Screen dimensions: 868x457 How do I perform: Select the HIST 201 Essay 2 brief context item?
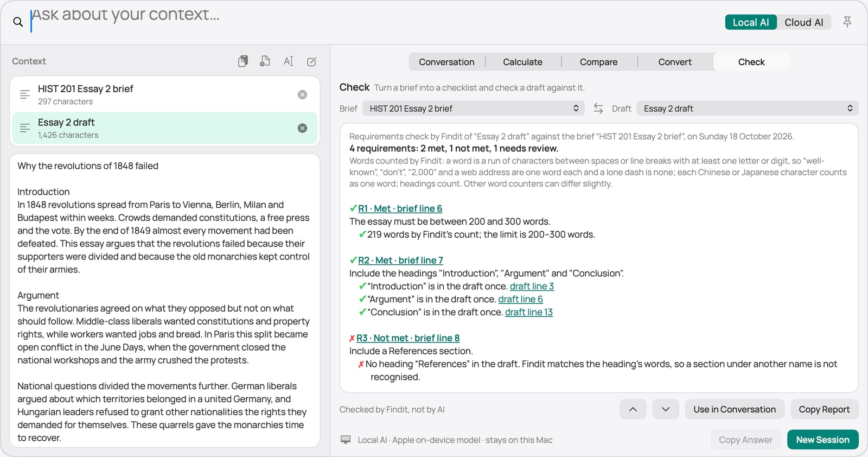point(164,94)
